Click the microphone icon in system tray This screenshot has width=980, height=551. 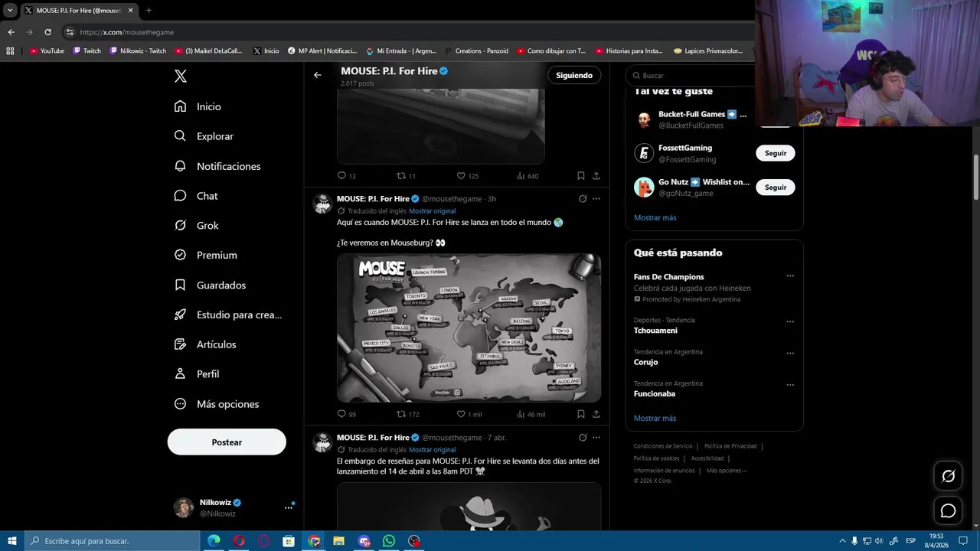click(x=854, y=541)
